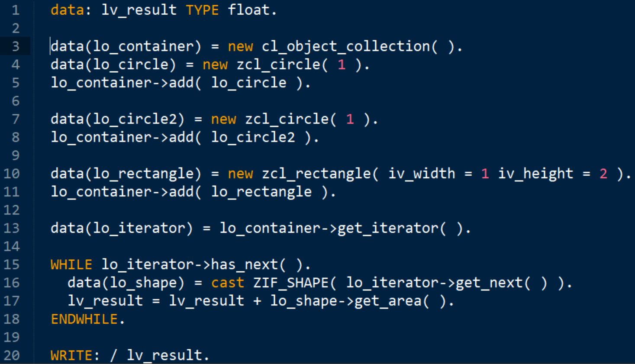Place cursor on iv_height parameter
Viewport: 635px width, 364px height.
(535, 174)
